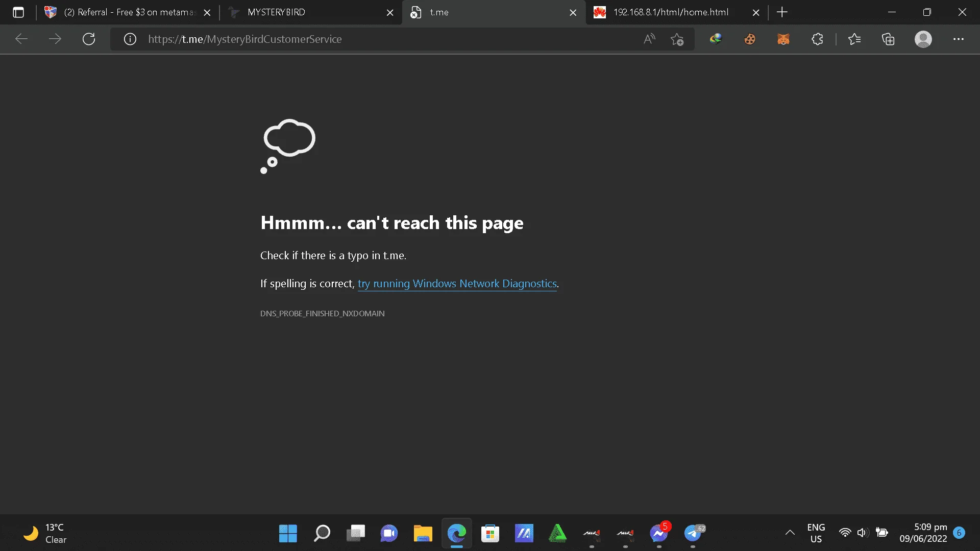Click the forward navigation arrow
This screenshot has width=980, height=551.
pyautogui.click(x=55, y=39)
